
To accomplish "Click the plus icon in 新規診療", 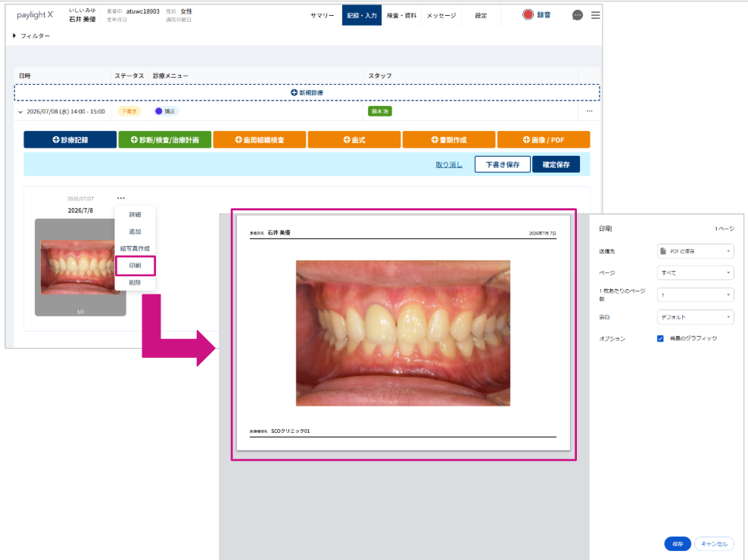I will (294, 92).
